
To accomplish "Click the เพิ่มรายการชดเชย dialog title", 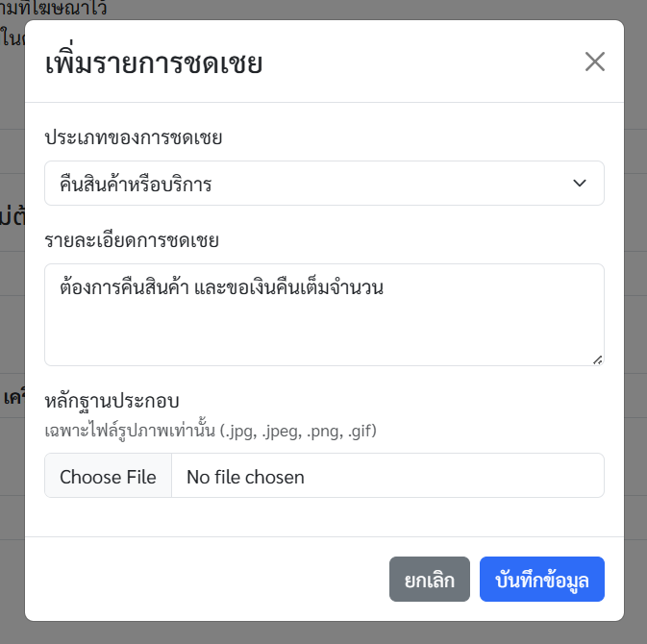I will (x=154, y=64).
